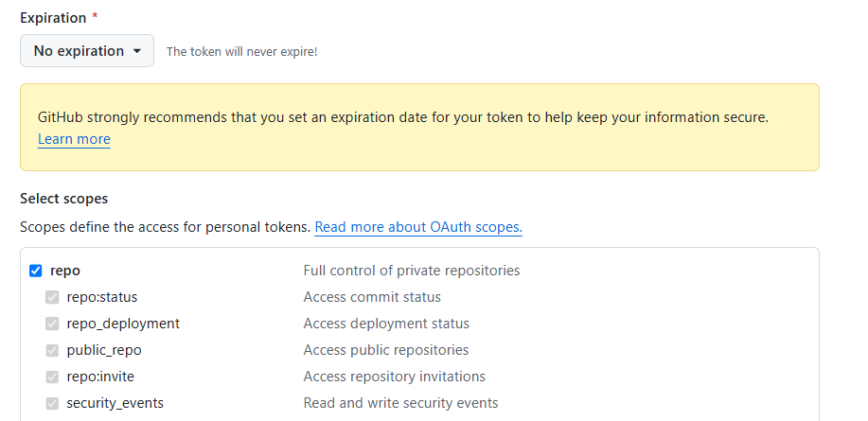This screenshot has width=868, height=421.
Task: Toggle the repo:invite checkbox
Action: (53, 377)
